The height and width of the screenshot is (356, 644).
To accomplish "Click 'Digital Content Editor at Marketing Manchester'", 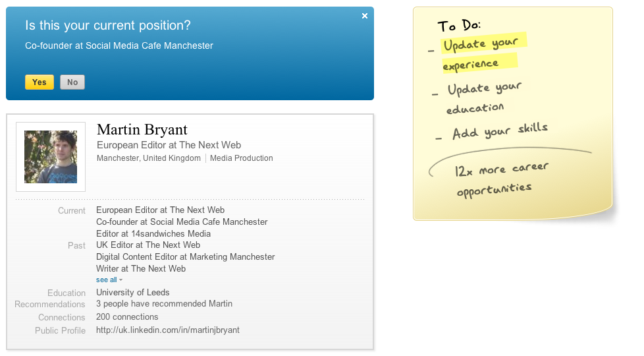I will tap(185, 257).
